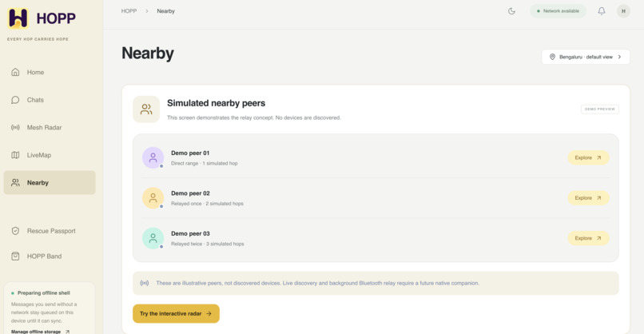Click the Mesh Radar signal icon

(x=15, y=127)
